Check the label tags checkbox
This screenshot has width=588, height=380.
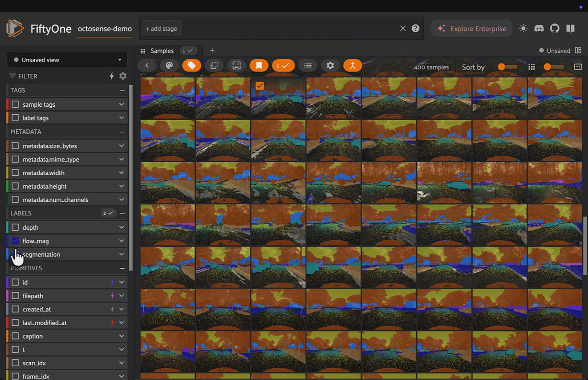(15, 118)
